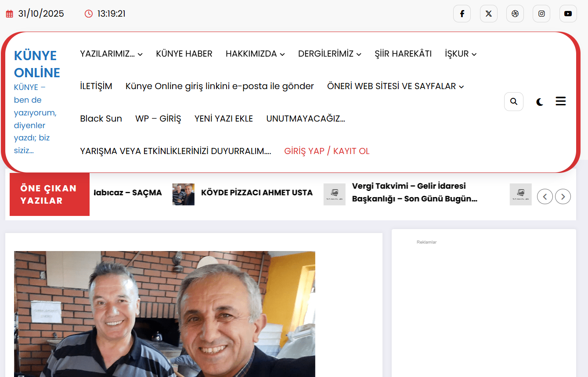588x377 pixels.
Task: Open the YouTube social icon
Action: (x=568, y=14)
